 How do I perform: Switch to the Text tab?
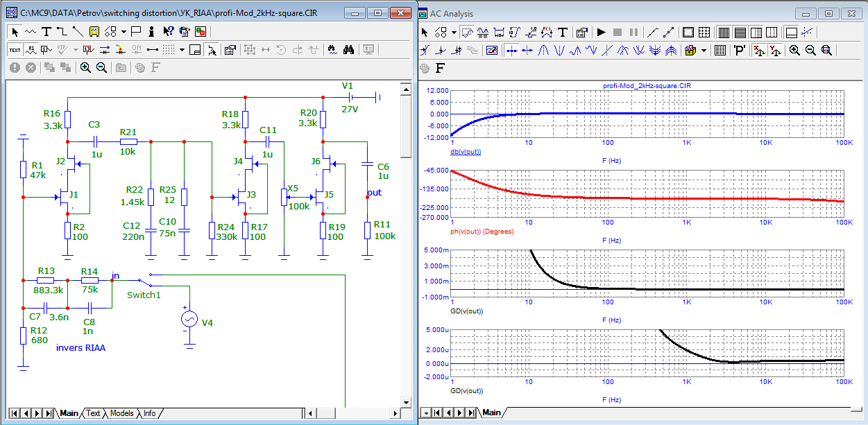(93, 413)
